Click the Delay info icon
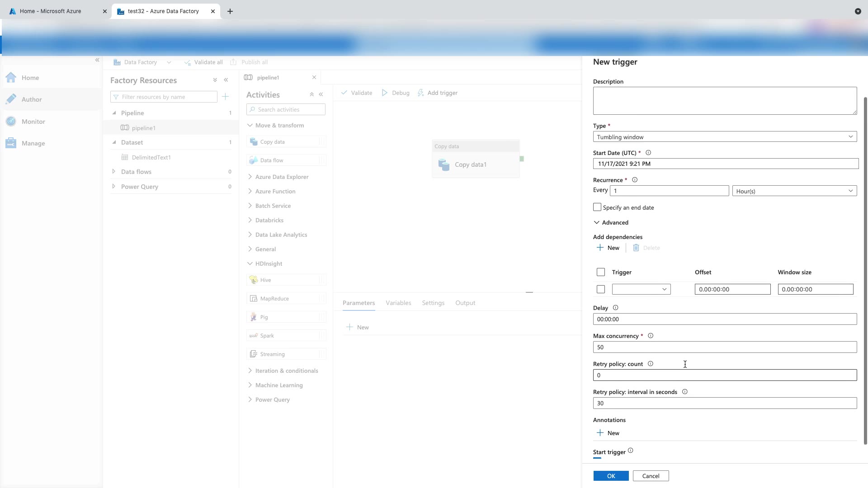 pyautogui.click(x=615, y=308)
